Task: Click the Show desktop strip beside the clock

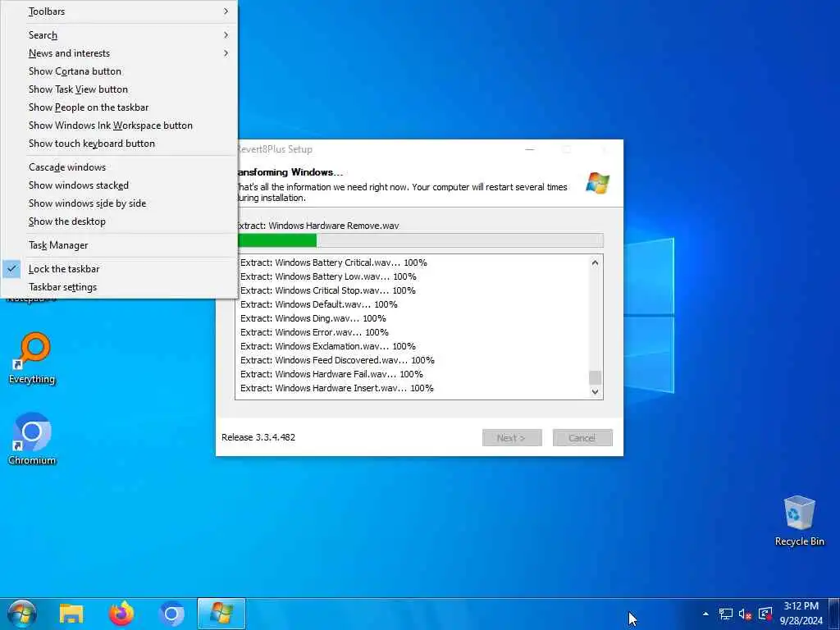Action: click(834, 614)
